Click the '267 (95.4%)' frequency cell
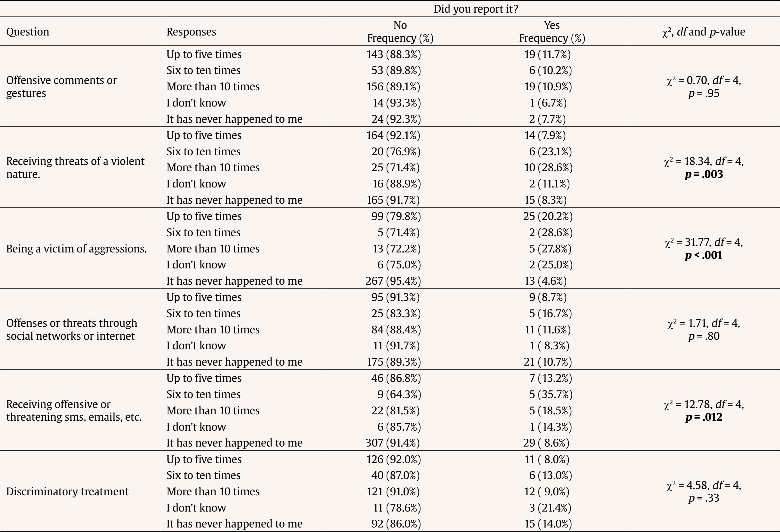 point(393,281)
